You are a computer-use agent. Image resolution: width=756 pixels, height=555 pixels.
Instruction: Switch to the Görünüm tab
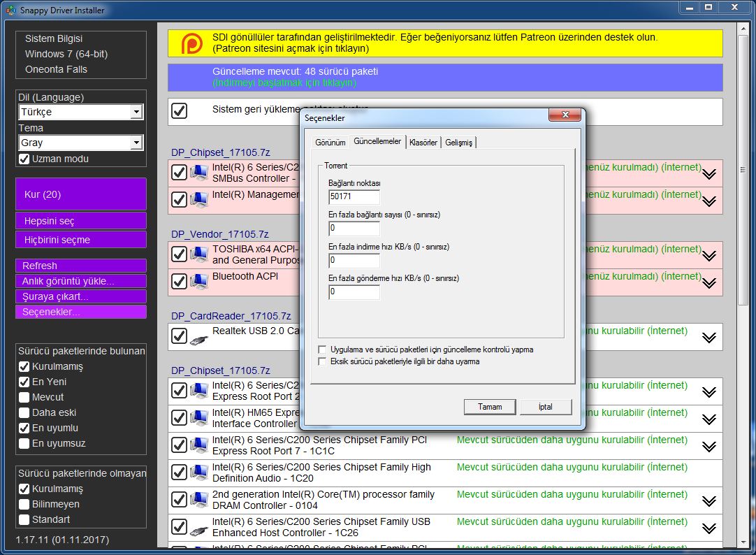pos(330,143)
